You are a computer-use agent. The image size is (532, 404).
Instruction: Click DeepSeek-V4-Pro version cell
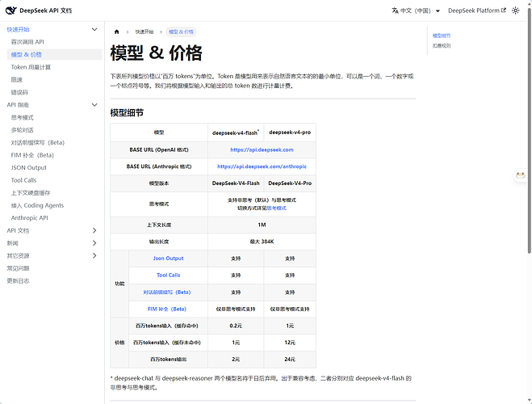290,183
